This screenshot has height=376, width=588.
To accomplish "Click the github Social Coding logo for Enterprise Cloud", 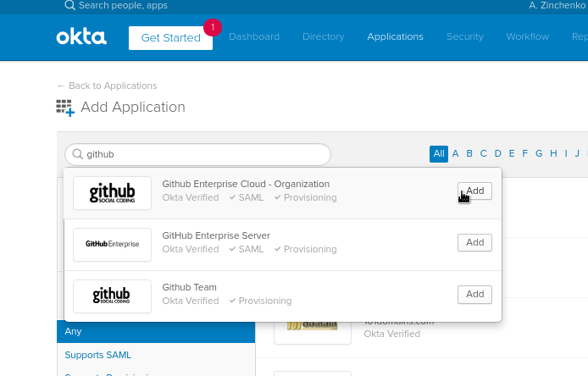I will [112, 193].
